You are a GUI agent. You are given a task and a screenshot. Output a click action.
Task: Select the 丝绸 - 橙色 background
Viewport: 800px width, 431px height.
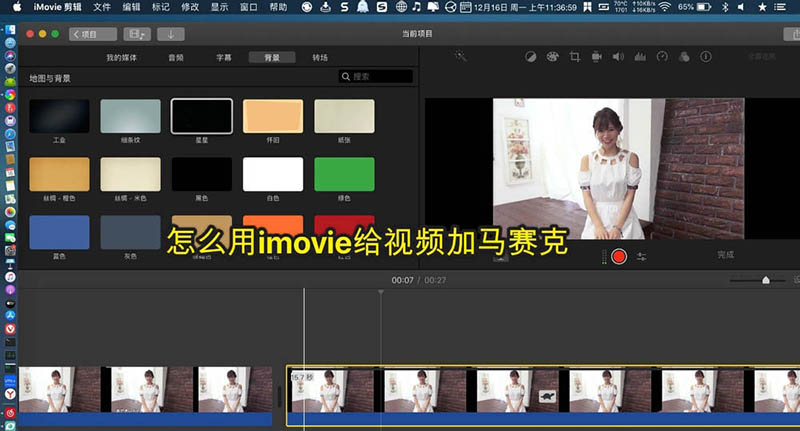coord(59,174)
